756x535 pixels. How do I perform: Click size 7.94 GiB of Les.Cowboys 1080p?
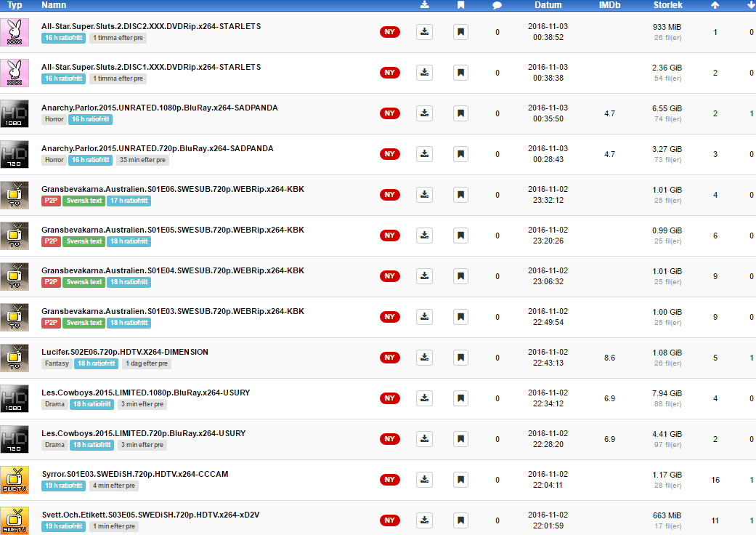point(667,393)
